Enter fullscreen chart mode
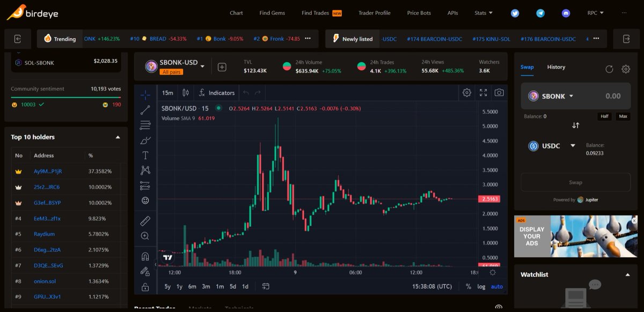The height and width of the screenshot is (312, 644). (x=483, y=93)
